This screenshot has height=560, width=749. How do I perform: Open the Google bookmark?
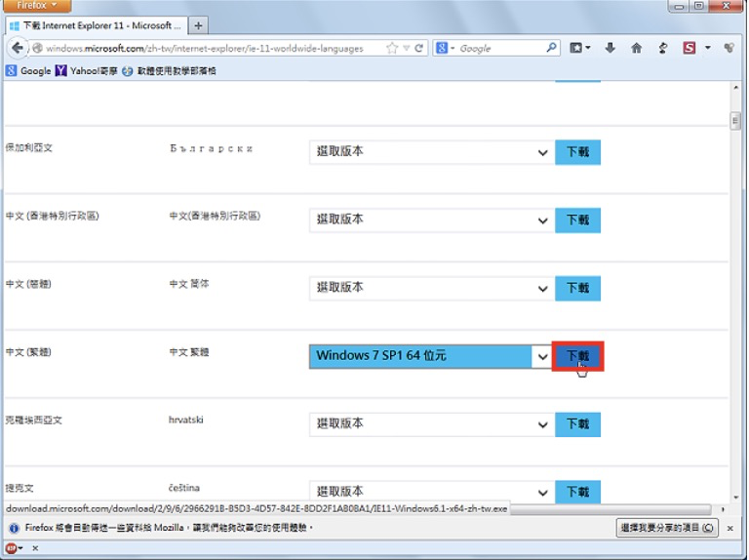[x=28, y=70]
